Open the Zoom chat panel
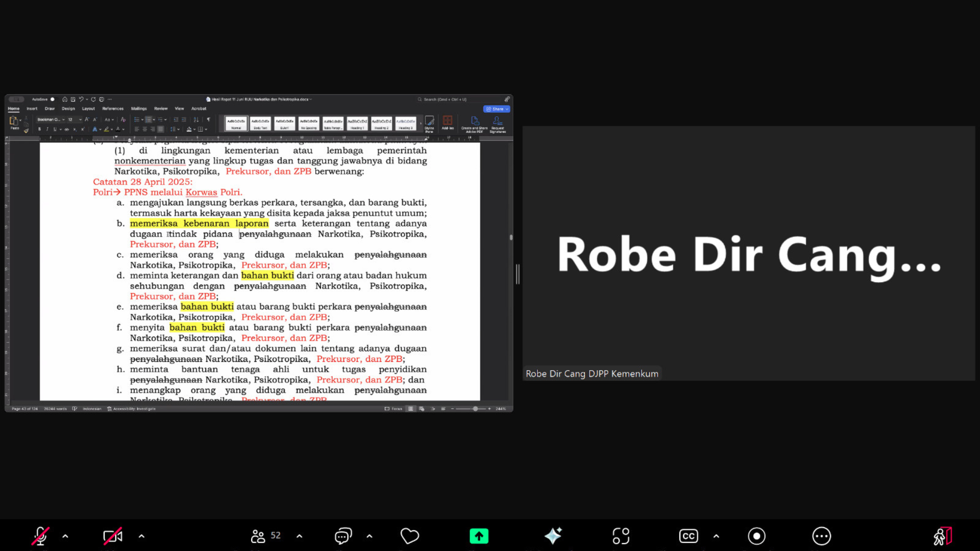 [x=343, y=536]
